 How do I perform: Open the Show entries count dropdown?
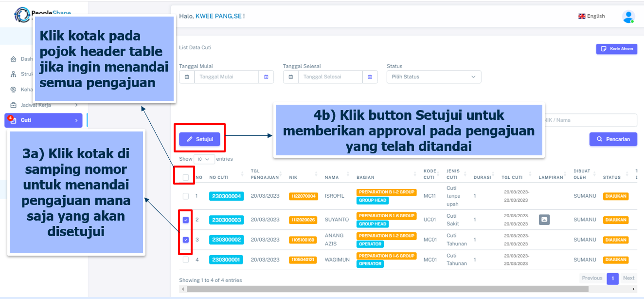[x=204, y=159]
